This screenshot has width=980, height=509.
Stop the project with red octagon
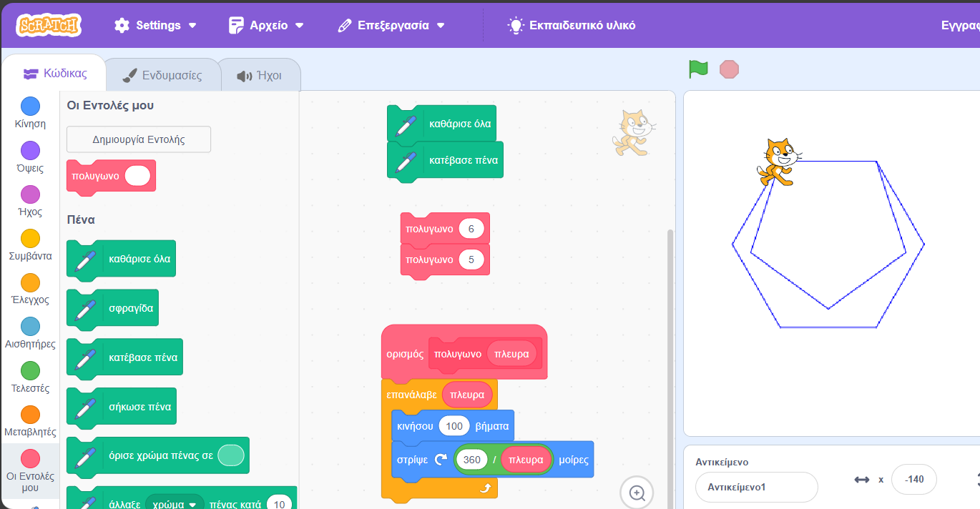point(729,69)
